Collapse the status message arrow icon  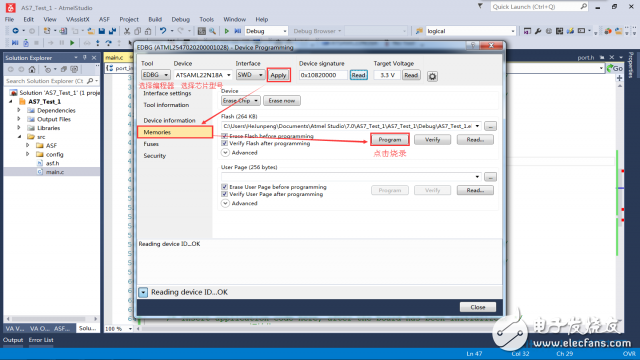tap(143, 292)
